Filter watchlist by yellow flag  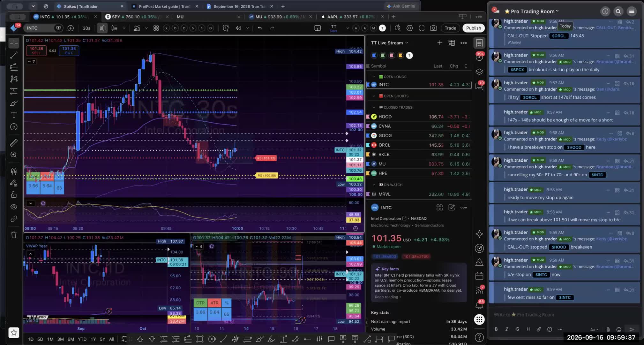pyautogui.click(x=401, y=56)
